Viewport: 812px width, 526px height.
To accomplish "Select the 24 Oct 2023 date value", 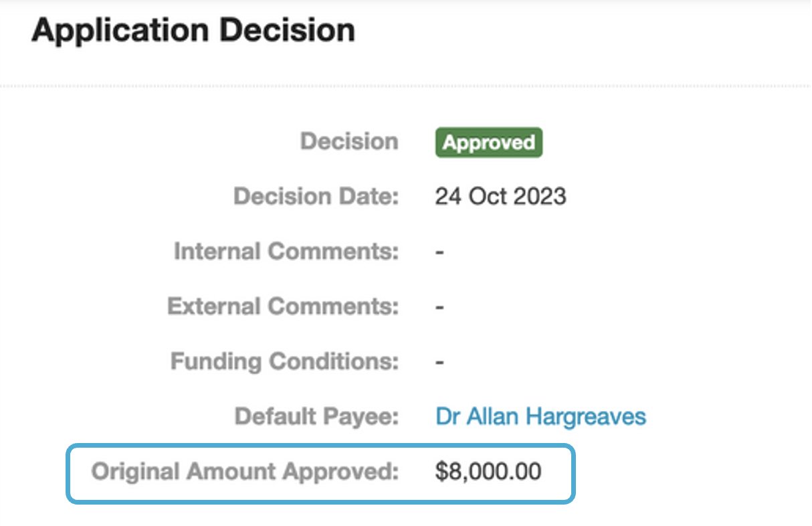I will click(x=500, y=197).
